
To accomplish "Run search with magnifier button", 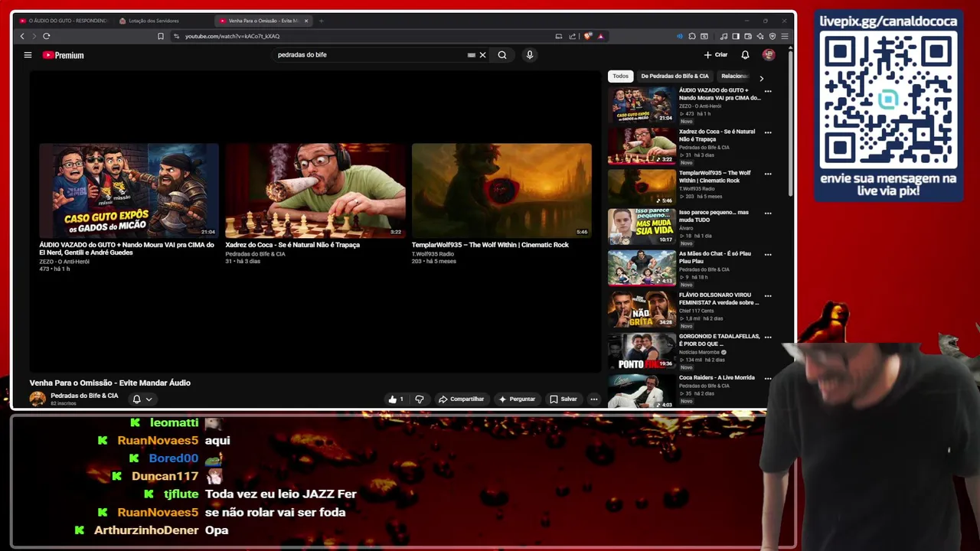I will click(x=502, y=55).
